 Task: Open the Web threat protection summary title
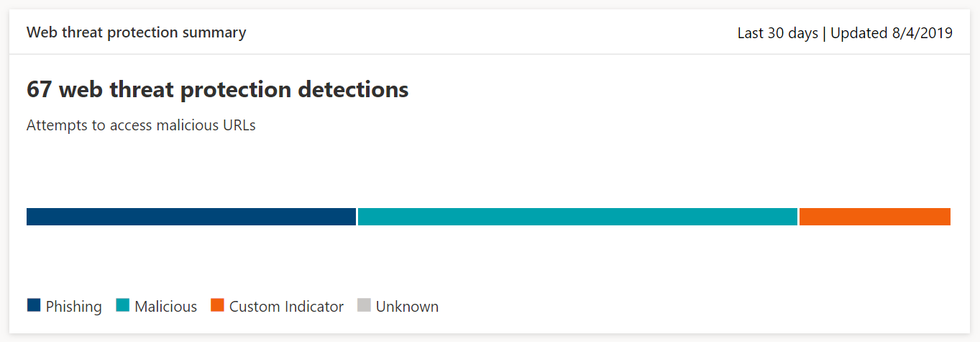(137, 33)
